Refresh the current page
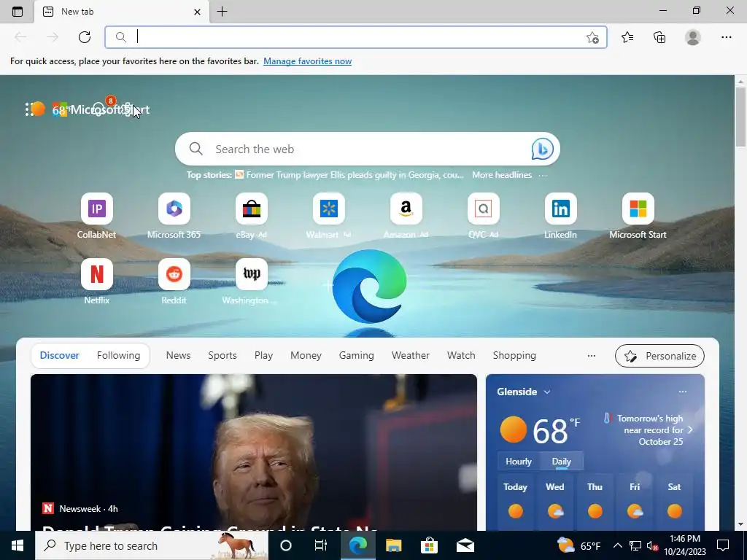 tap(85, 37)
